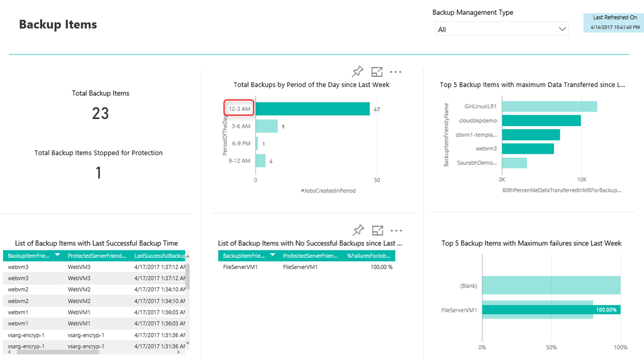Expand No Successful Backups list to focus mode

coord(377,230)
